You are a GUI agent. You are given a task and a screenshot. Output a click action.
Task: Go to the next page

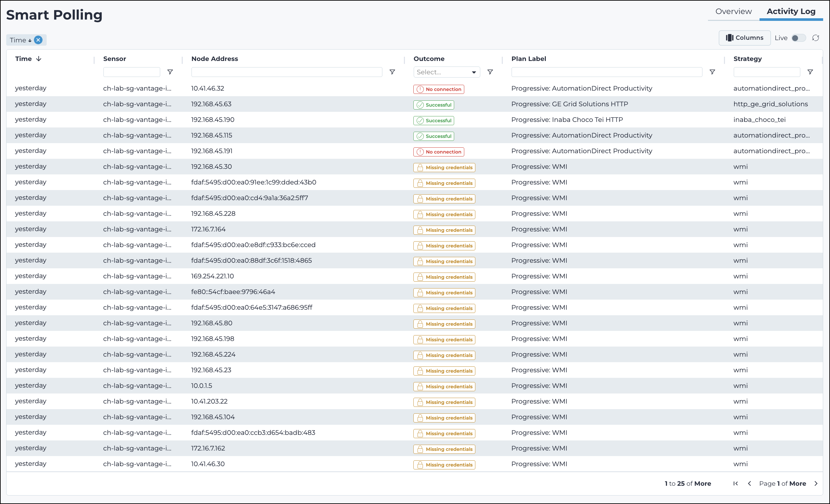(816, 483)
